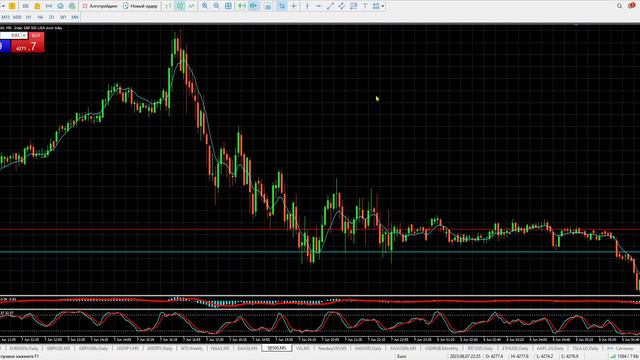Switch to the M15 timeframe
Screen dimensions: 640x360
click(5, 17)
